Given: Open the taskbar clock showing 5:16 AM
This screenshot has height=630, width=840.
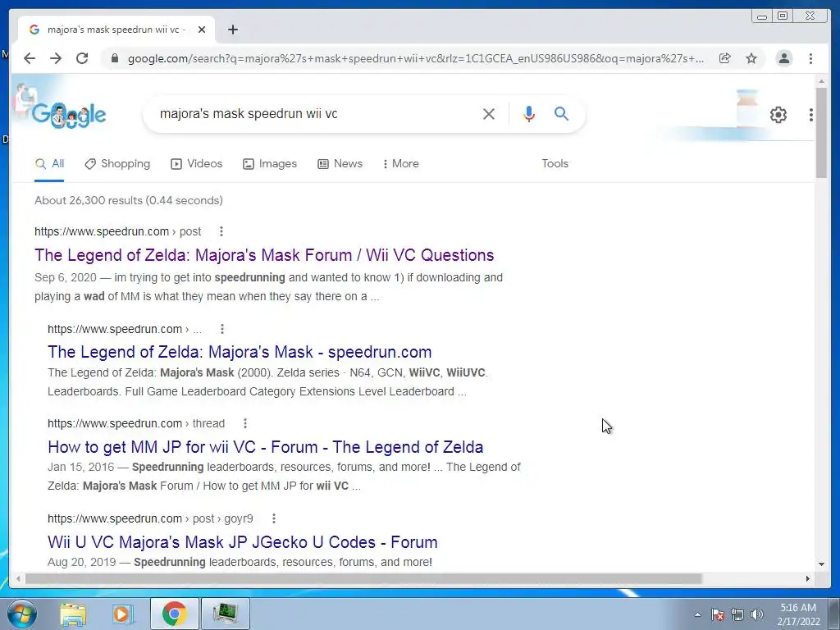Looking at the screenshot, I should click(798, 614).
